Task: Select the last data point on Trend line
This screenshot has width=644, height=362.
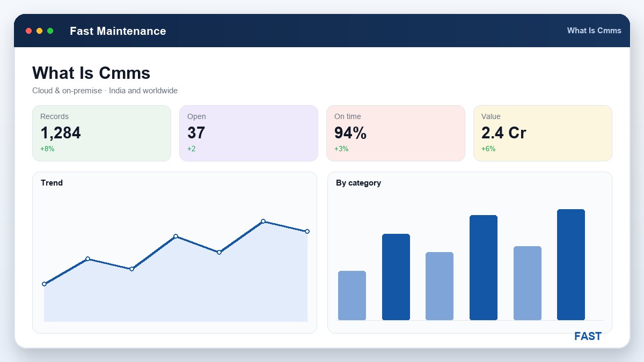Action: pos(307,231)
